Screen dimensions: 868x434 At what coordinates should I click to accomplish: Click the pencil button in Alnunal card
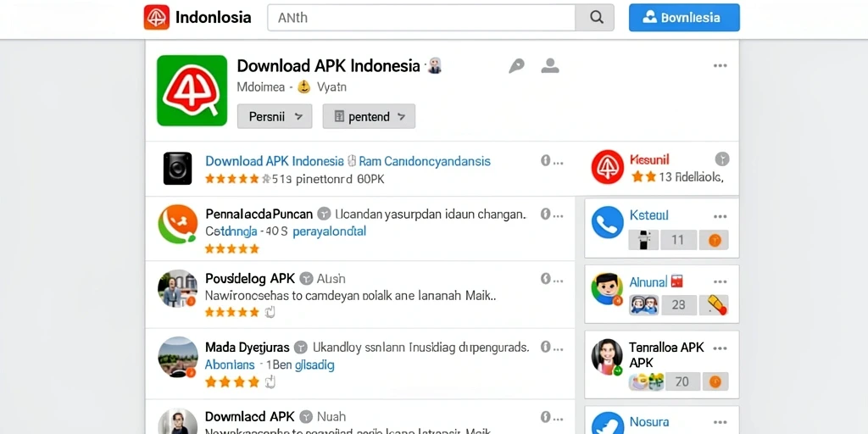coord(714,305)
